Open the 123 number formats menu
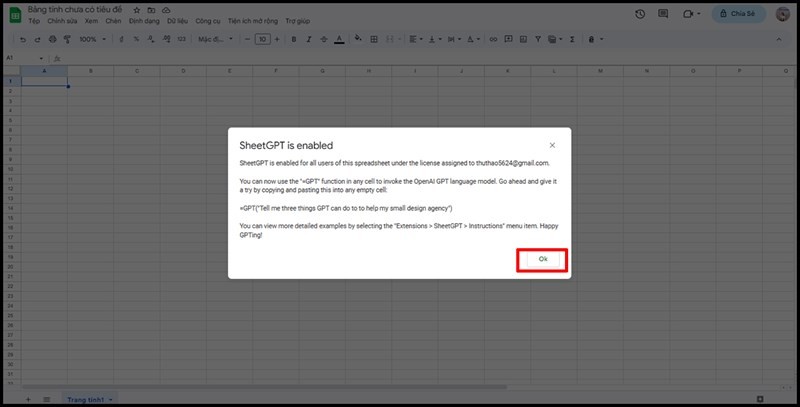The image size is (800, 407). 182,39
